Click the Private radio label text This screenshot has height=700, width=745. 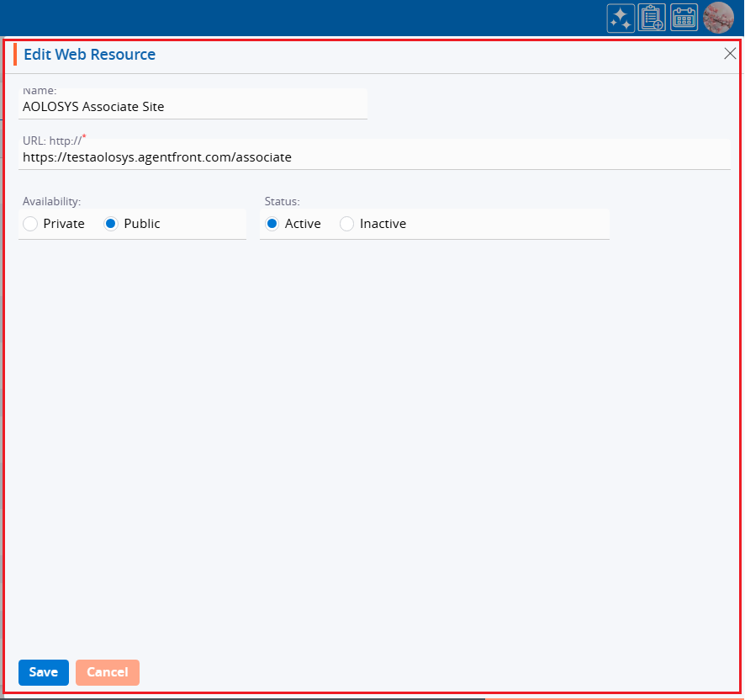tap(64, 224)
